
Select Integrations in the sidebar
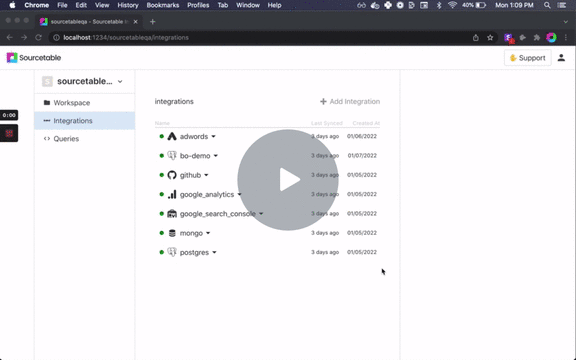pos(84,120)
